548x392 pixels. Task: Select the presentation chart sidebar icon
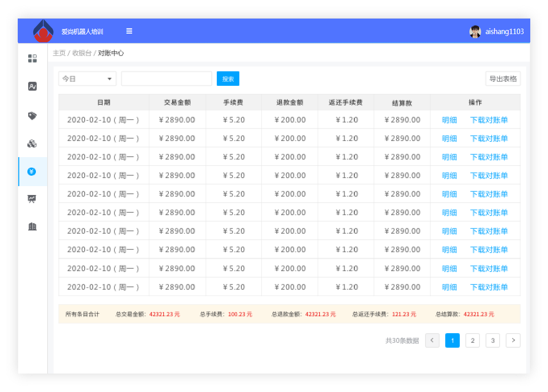pyautogui.click(x=32, y=199)
